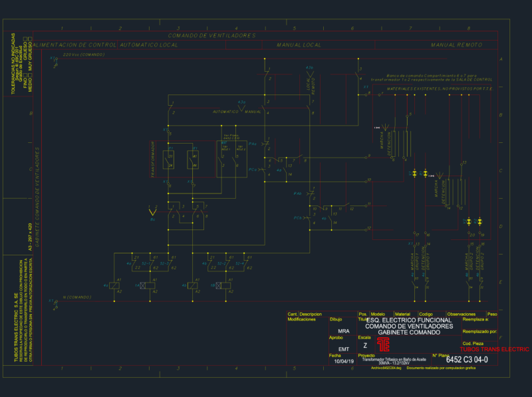The image size is (532, 397).
Task: Click the 'DETENCION GRUPO 2' vertical label
Action: point(479,258)
